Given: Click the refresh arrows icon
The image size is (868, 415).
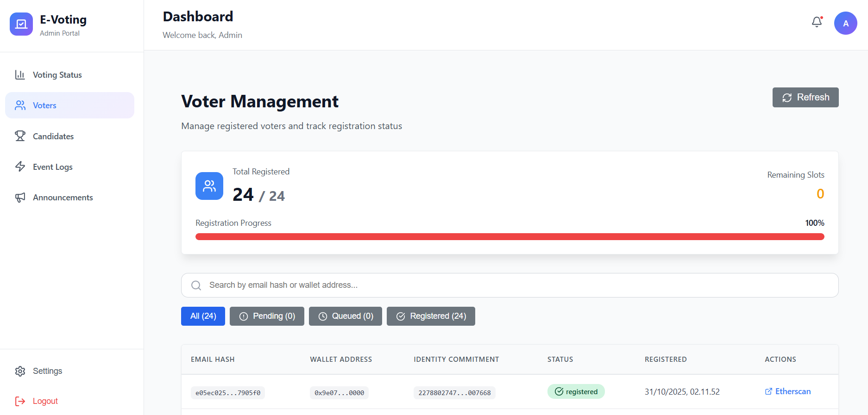Looking at the screenshot, I should tap(787, 98).
